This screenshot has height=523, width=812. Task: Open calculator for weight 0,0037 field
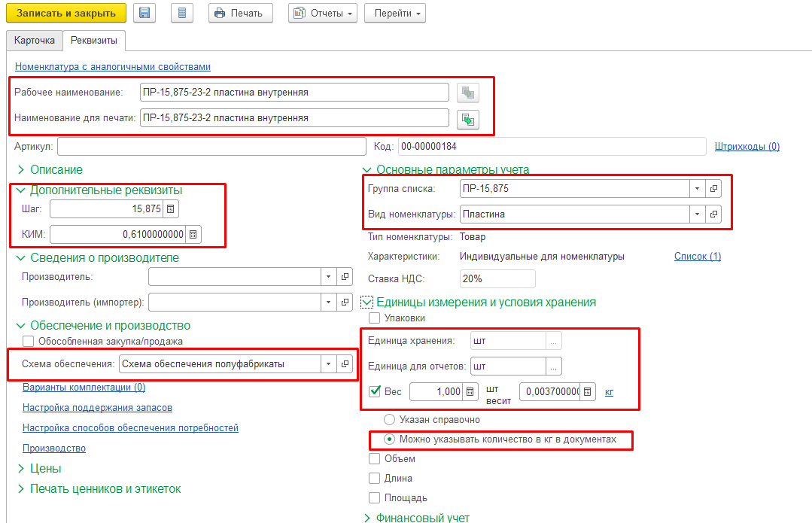pos(587,392)
